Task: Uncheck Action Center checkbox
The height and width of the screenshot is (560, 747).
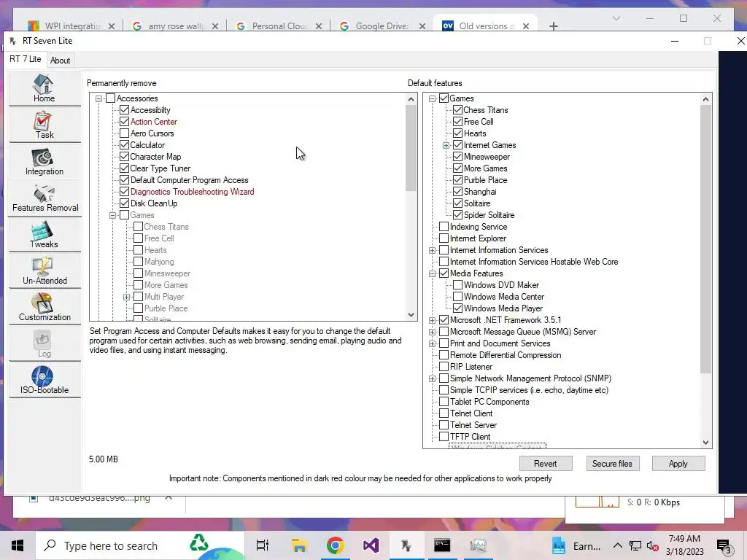Action: click(x=124, y=122)
